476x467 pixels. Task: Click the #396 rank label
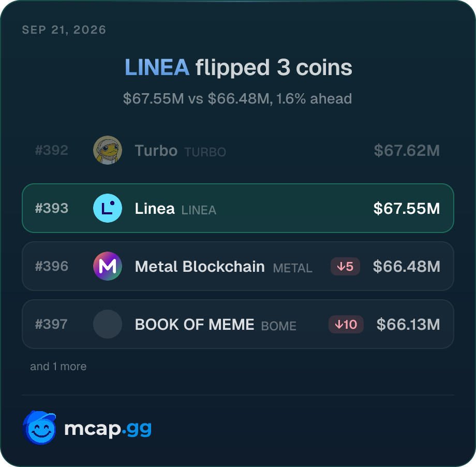52,266
